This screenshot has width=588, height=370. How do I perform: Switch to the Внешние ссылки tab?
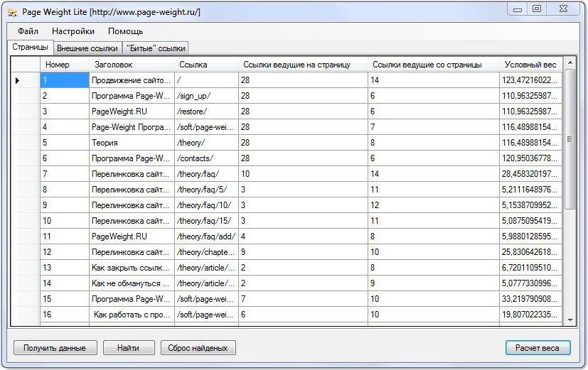click(87, 48)
